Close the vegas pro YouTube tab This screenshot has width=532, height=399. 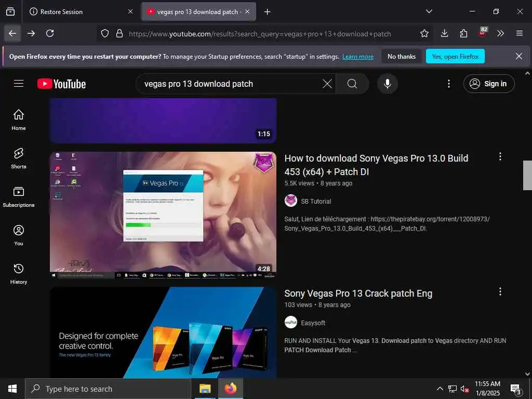(247, 12)
